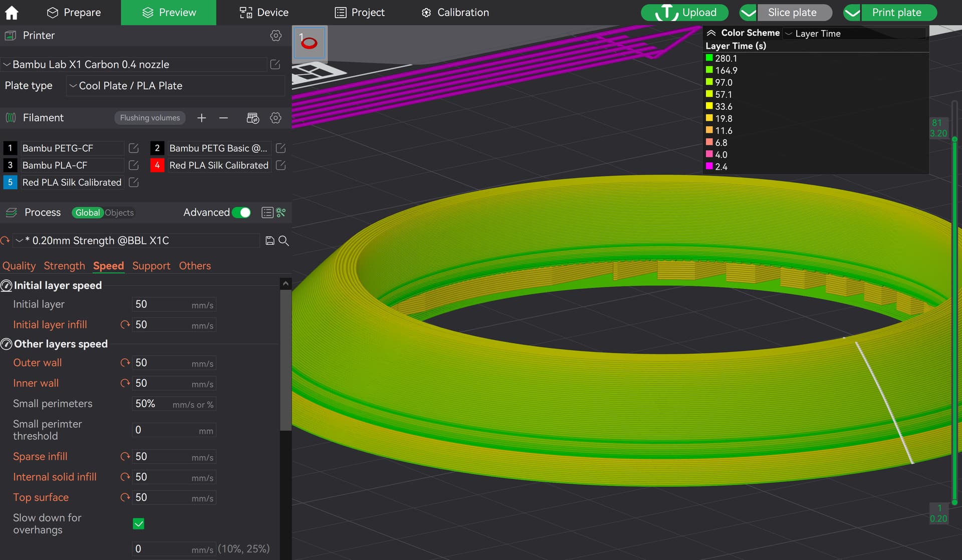The width and height of the screenshot is (962, 560).
Task: Remove a filament with minus icon
Action: [223, 118]
